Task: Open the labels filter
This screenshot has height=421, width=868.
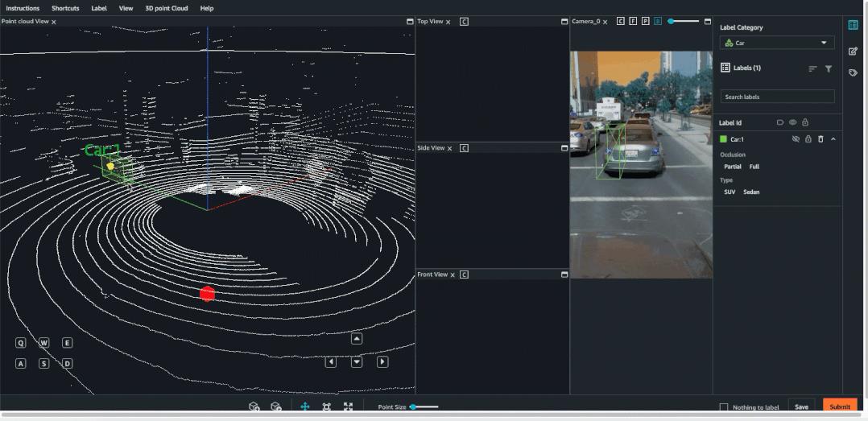Action: coord(828,69)
